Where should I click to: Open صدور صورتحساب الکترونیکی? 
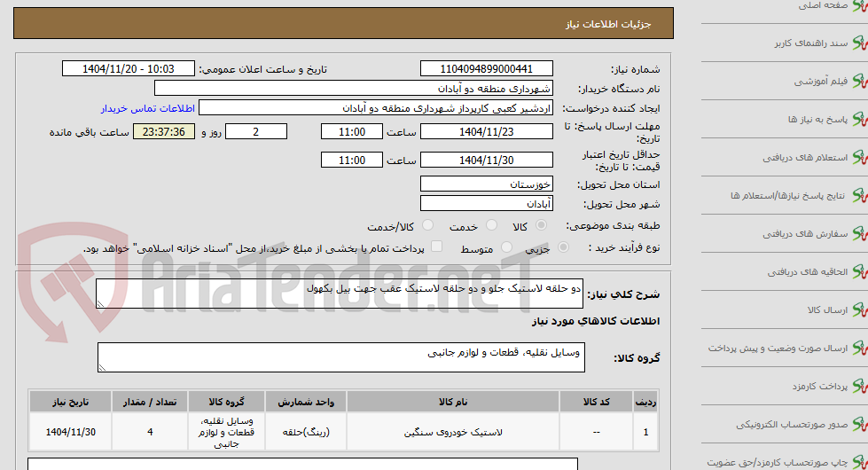(x=792, y=425)
